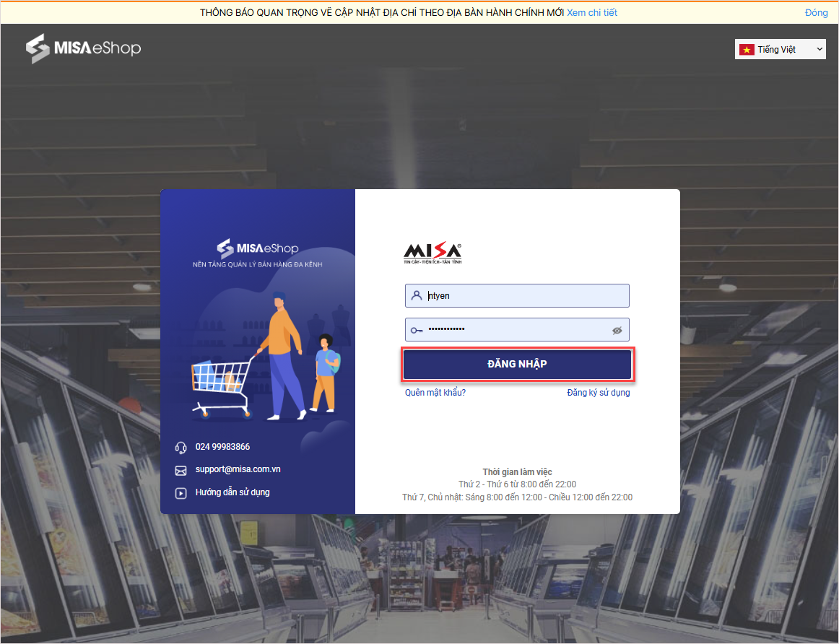Open the Tiếng Việt language dropdown
Screen dimensions: 839x644
pyautogui.click(x=780, y=49)
